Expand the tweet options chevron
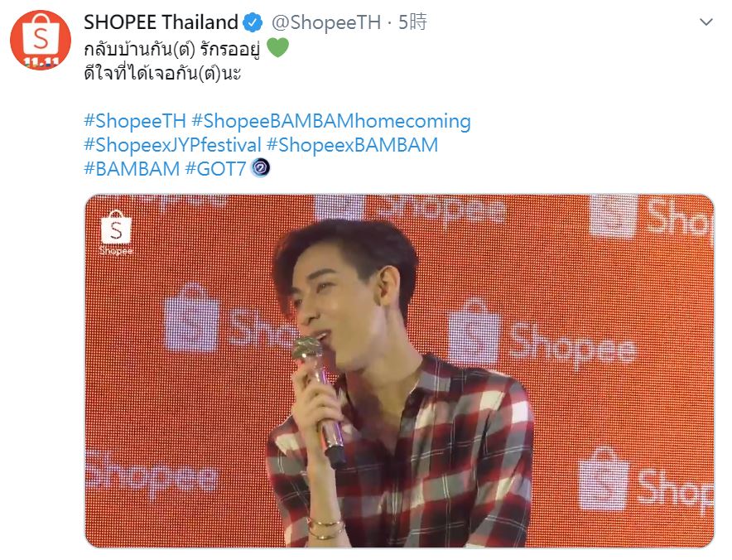732x560 pixels. point(706,22)
